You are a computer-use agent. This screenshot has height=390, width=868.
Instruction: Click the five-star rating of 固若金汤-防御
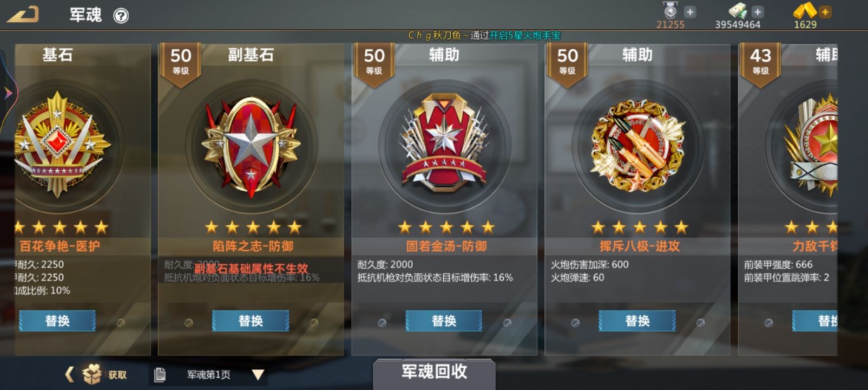tap(446, 227)
